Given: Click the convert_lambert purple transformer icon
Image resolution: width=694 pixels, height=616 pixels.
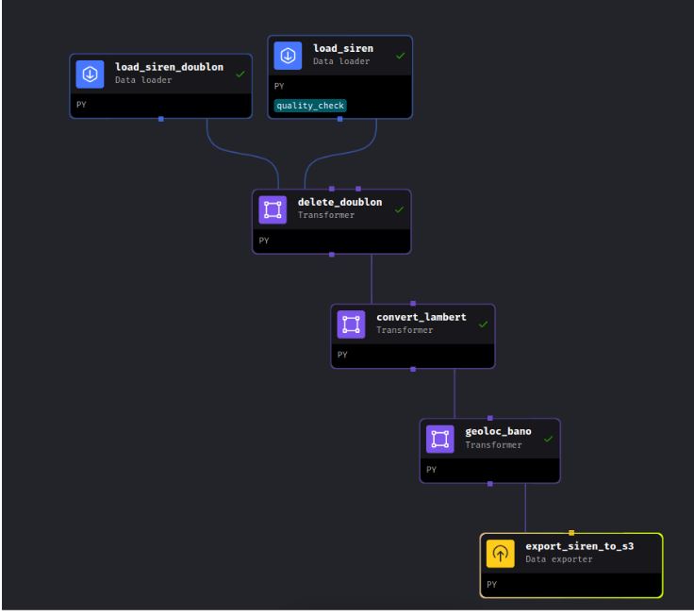Looking at the screenshot, I should click(x=352, y=324).
